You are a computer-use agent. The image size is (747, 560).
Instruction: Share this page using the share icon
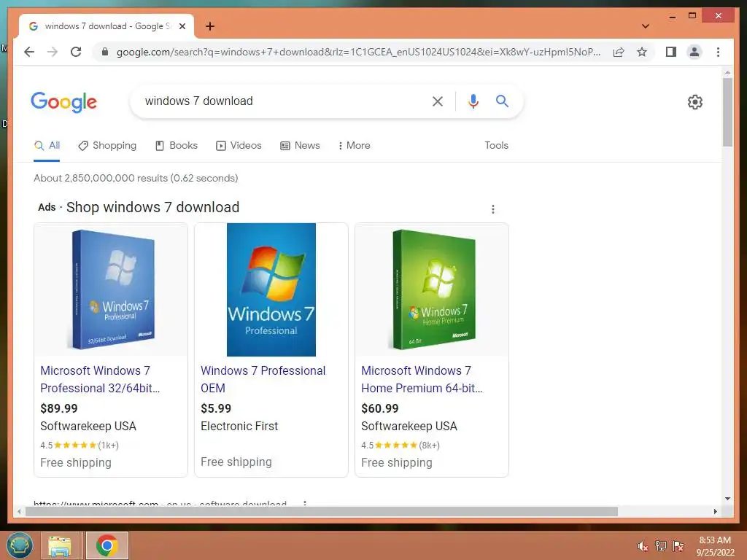click(x=619, y=52)
